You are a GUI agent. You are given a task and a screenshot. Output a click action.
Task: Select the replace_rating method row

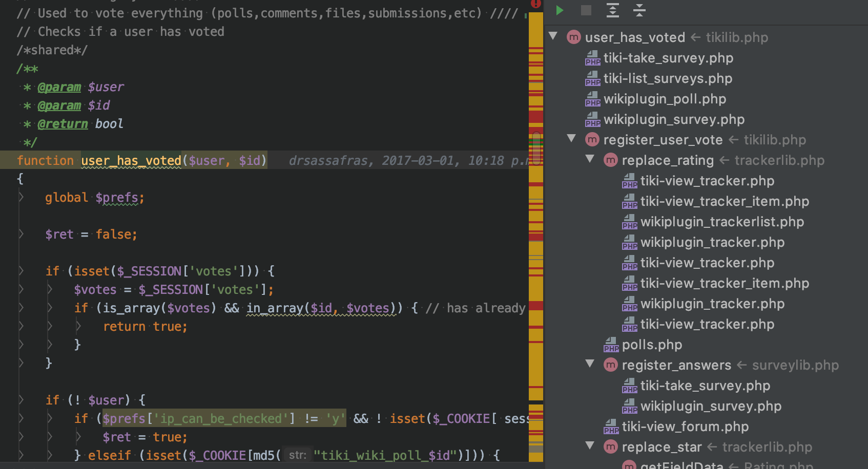pyautogui.click(x=668, y=160)
